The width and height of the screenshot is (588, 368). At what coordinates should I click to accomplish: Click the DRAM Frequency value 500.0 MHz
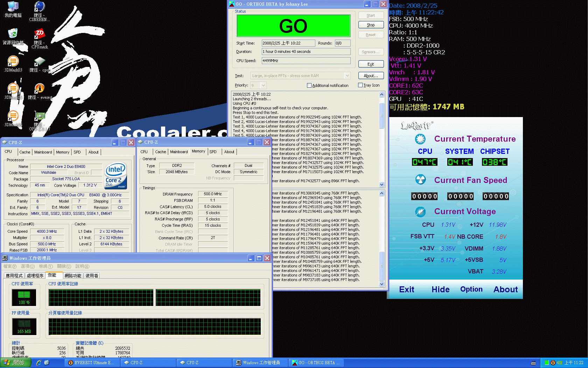click(x=213, y=194)
